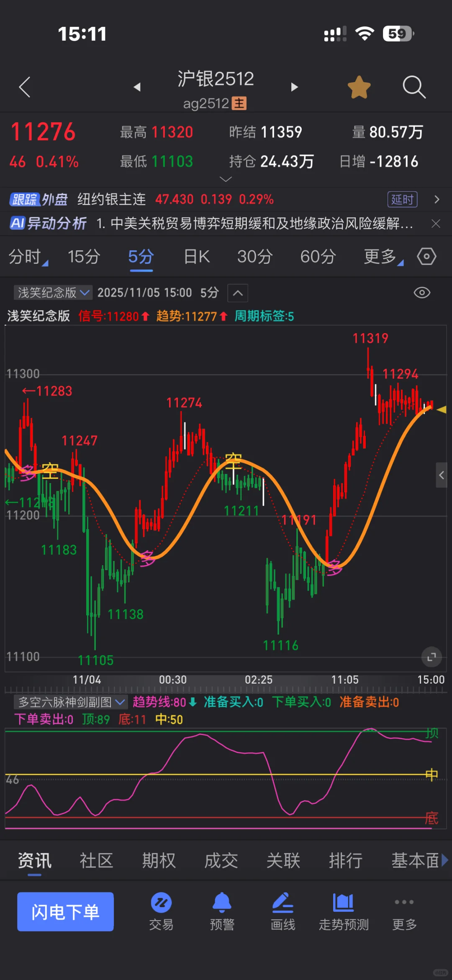The width and height of the screenshot is (452, 980).
Task: Click the yellow current price marker arrow
Action: click(442, 410)
